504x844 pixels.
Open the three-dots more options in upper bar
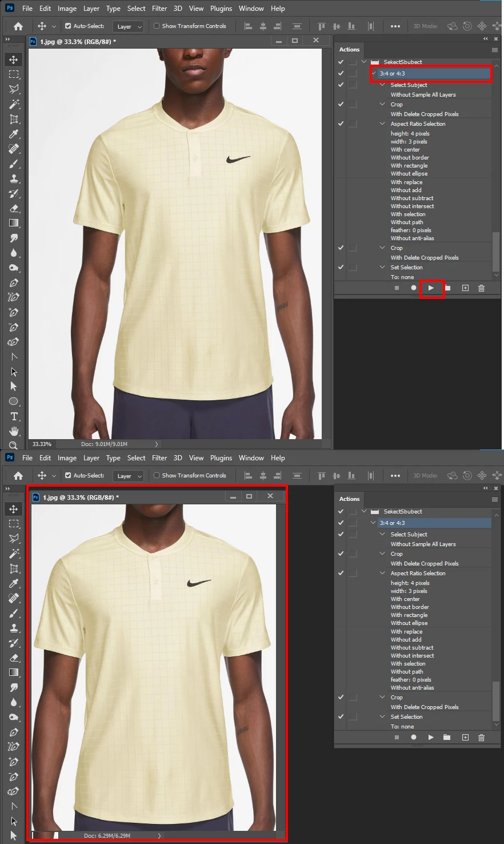pyautogui.click(x=395, y=26)
